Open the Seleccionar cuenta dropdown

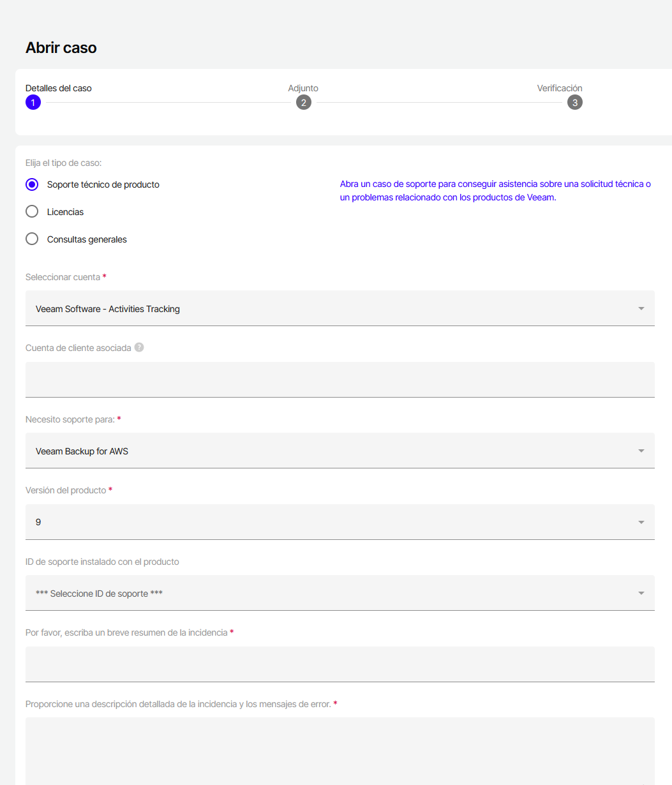(340, 309)
